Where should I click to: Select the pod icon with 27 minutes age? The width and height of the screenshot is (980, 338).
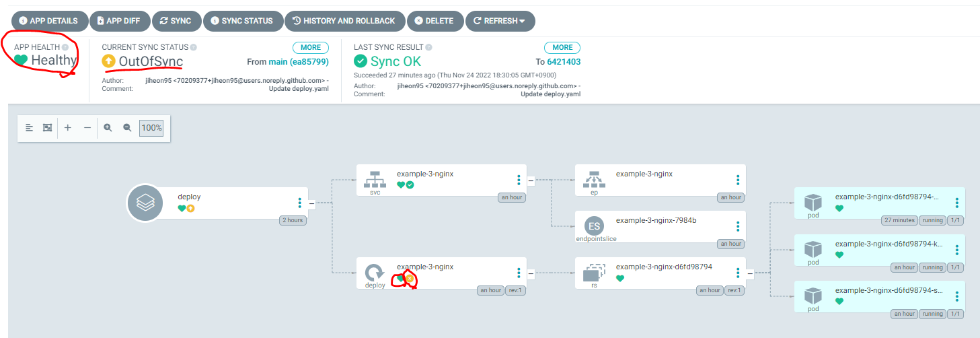(x=813, y=203)
